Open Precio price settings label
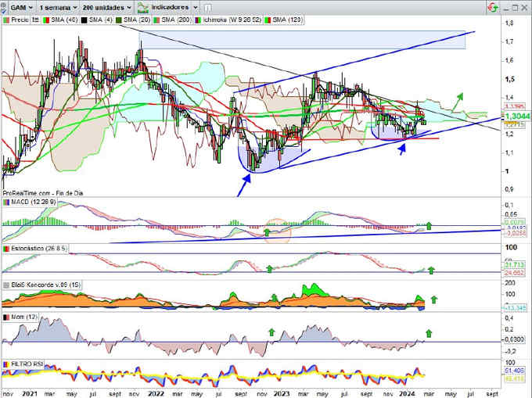The width and height of the screenshot is (532, 398). (x=20, y=20)
